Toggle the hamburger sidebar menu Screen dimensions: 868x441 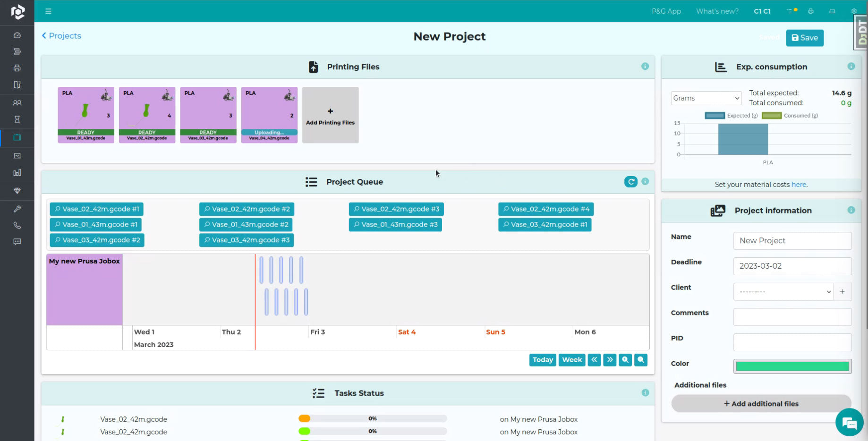(48, 11)
